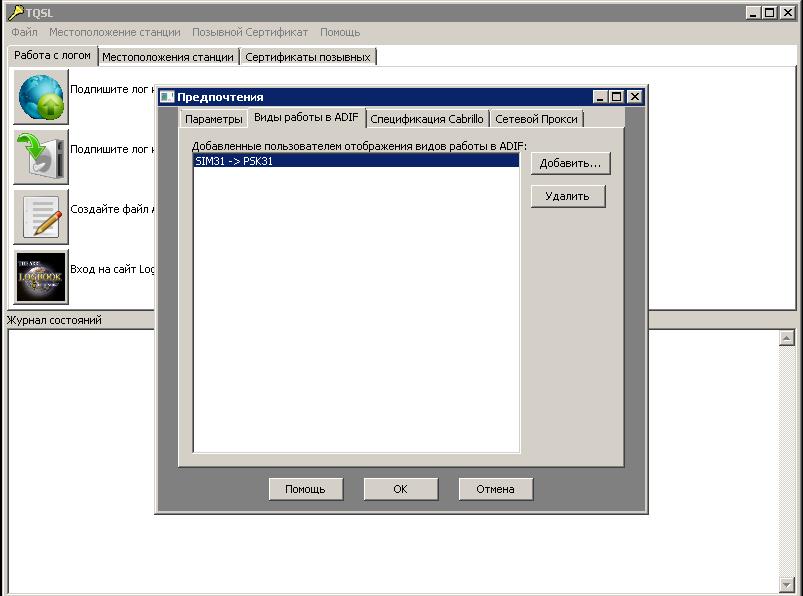Switch to the Спецификация Cabrillo tab

pyautogui.click(x=426, y=119)
